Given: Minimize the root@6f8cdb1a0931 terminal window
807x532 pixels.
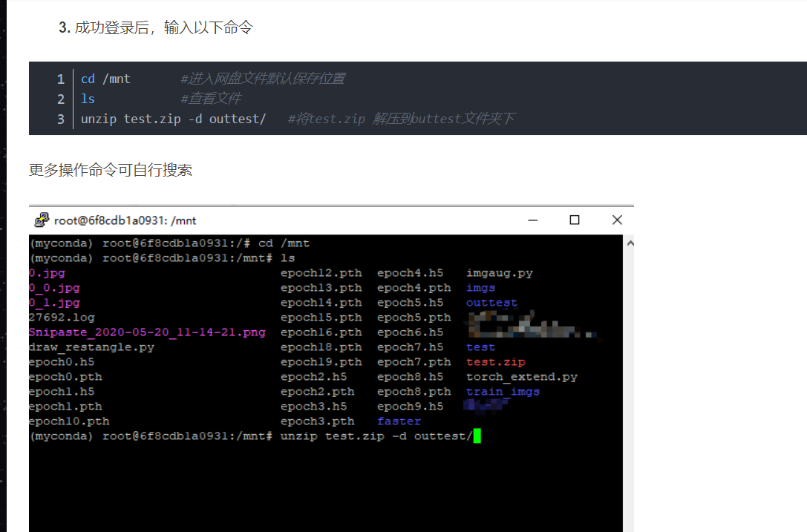Looking at the screenshot, I should click(533, 220).
